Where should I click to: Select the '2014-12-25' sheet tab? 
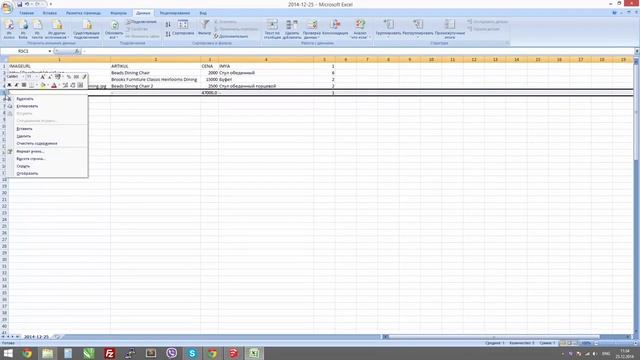[x=36, y=337]
